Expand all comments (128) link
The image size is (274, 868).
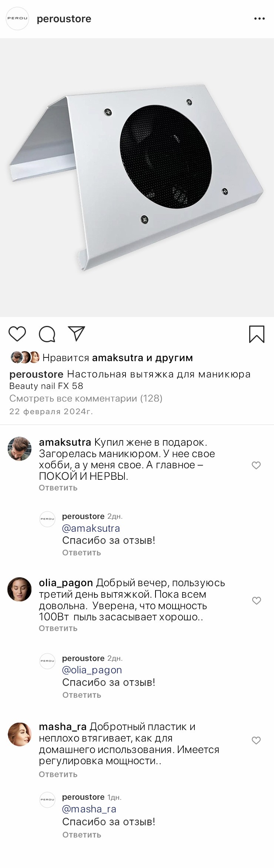point(86,398)
